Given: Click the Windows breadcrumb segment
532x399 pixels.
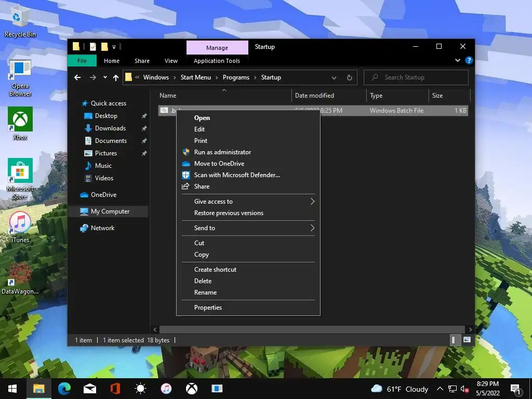Looking at the screenshot, I should tap(156, 77).
